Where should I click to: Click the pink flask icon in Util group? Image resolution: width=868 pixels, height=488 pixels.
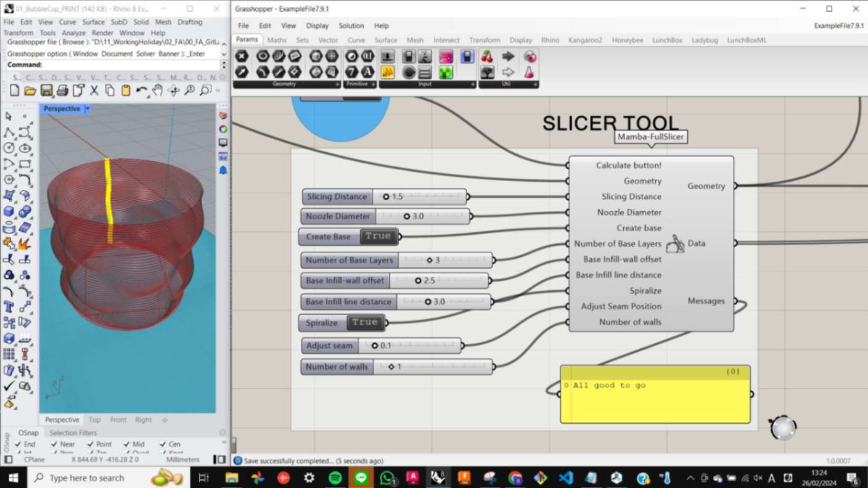[x=530, y=72]
